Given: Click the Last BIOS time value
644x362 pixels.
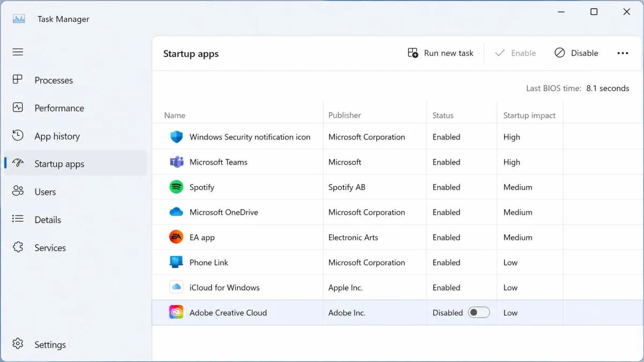Looking at the screenshot, I should coord(608,88).
